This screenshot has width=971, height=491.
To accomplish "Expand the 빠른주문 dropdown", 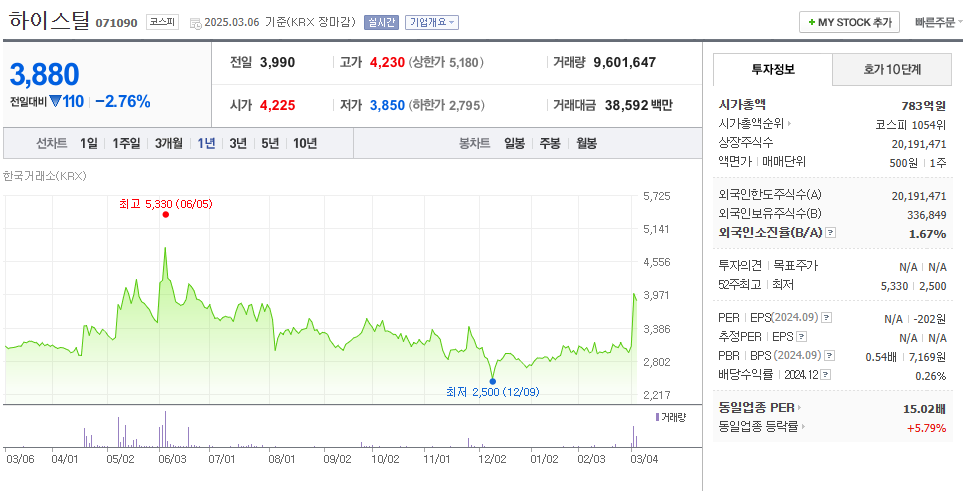I will pos(939,22).
